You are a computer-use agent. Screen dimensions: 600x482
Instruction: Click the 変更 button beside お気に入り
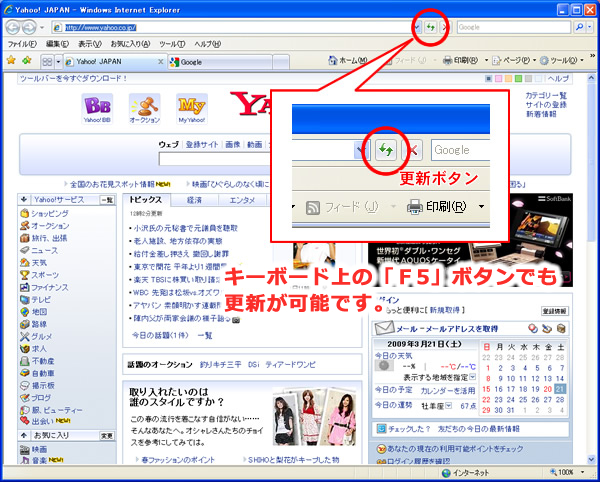coord(107,435)
